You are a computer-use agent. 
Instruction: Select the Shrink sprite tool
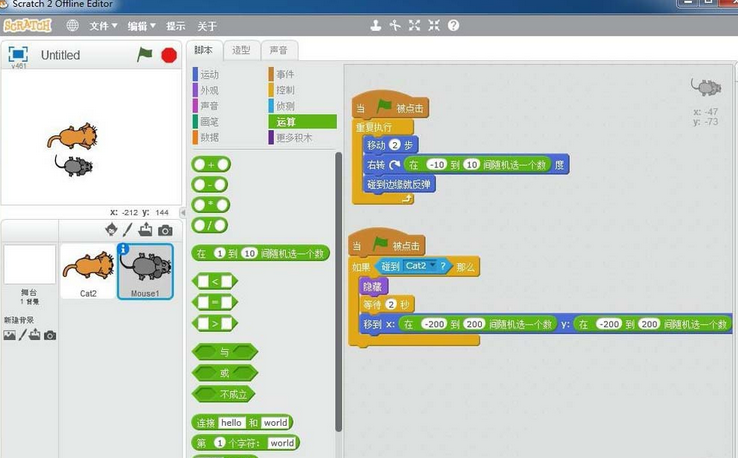[434, 25]
